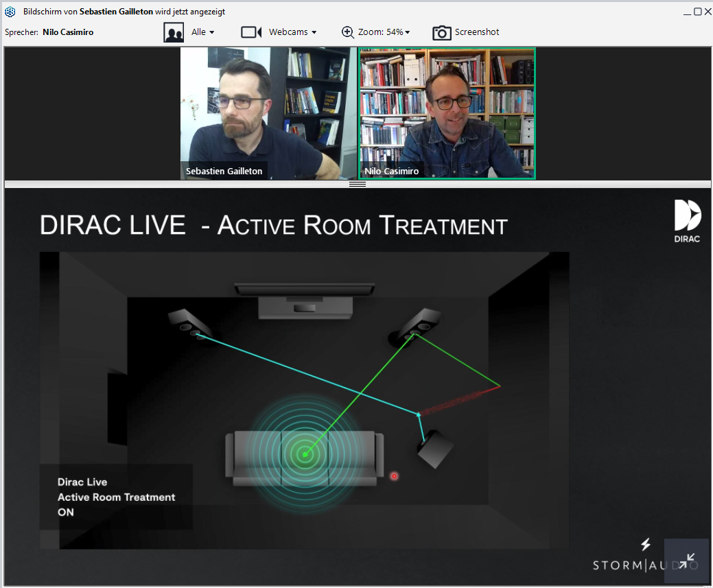Click the Screenshot camera icon
The width and height of the screenshot is (713, 588).
tap(441, 32)
